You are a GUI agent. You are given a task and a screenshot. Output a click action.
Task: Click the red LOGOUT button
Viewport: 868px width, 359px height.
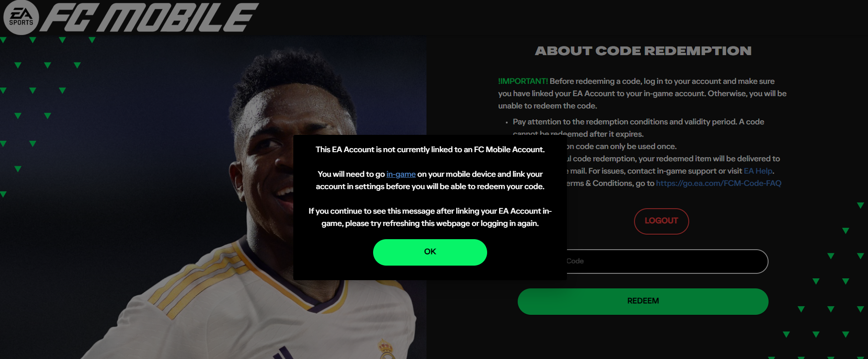click(661, 221)
